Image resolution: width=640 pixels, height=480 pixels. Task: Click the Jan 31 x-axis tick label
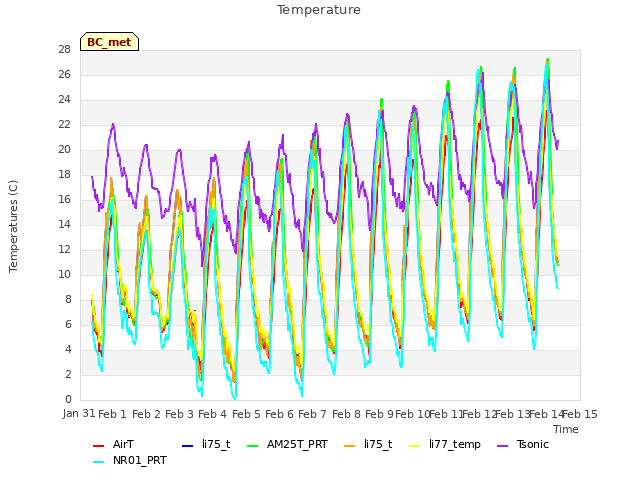(79, 413)
